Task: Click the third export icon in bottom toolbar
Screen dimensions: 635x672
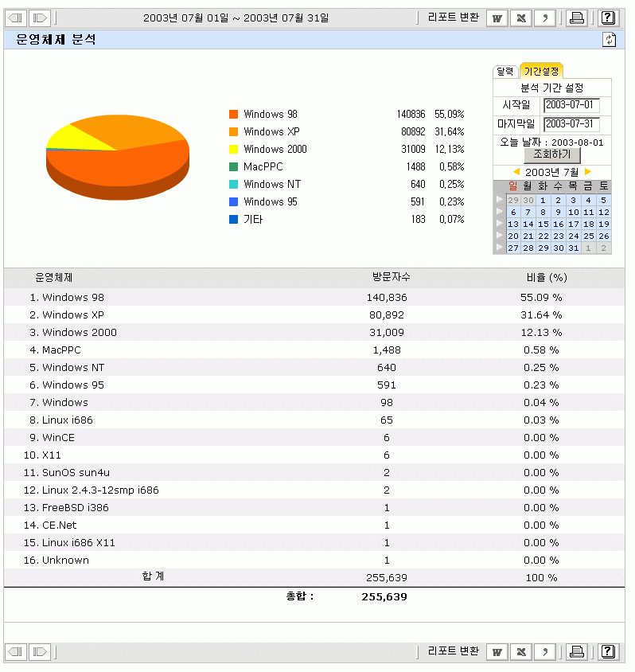Action: (x=545, y=652)
